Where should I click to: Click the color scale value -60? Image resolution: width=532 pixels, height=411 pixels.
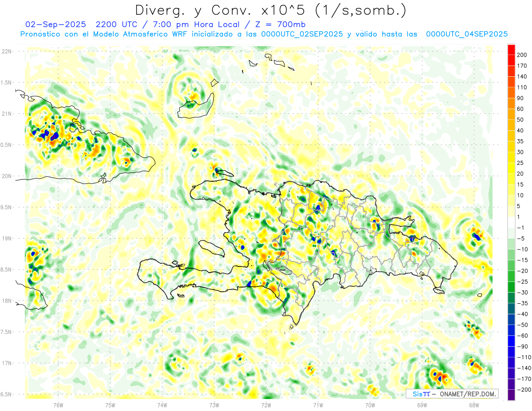[x=523, y=336]
